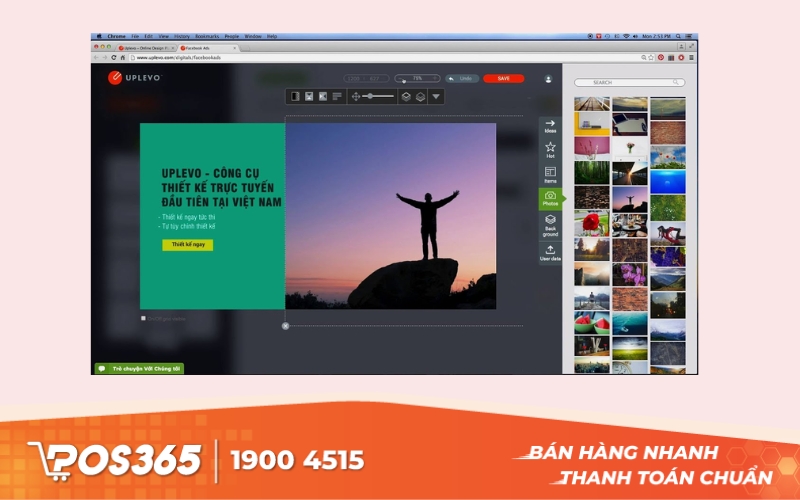800x500 pixels.
Task: Click the red SAVE button
Action: pos(504,79)
